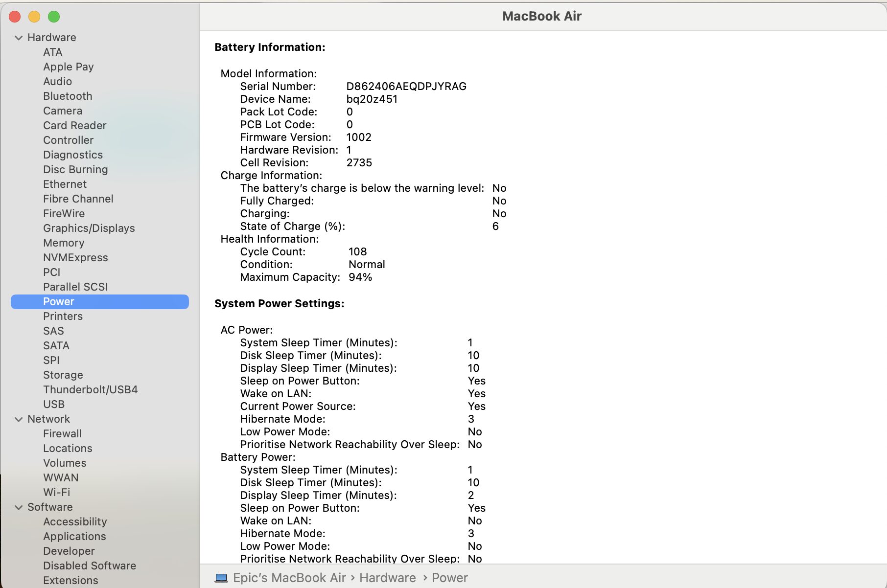The image size is (887, 588).
Task: Open Extensions under Software
Action: (x=70, y=581)
